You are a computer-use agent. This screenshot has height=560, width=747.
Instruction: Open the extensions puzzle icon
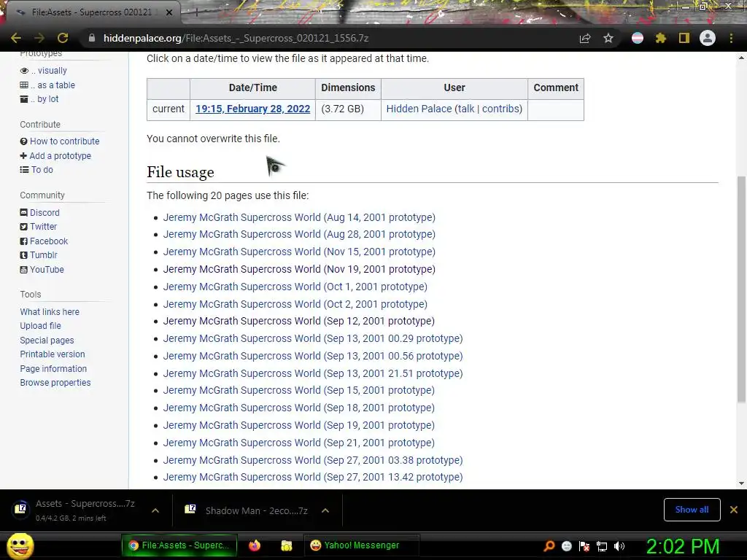660,38
